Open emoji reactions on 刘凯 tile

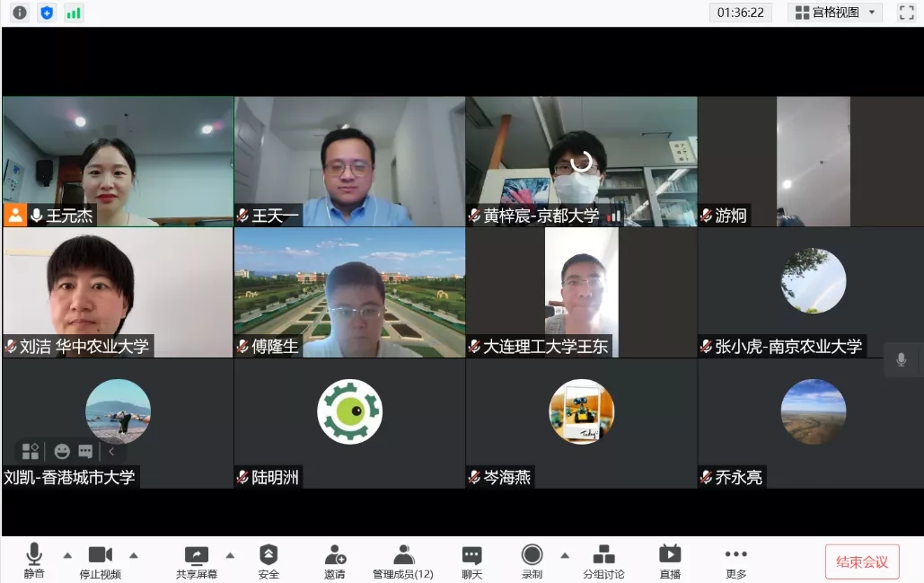[62, 452]
